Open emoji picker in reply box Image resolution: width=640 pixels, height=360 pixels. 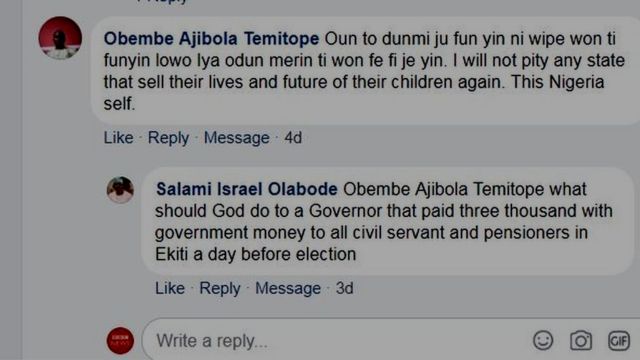543,340
